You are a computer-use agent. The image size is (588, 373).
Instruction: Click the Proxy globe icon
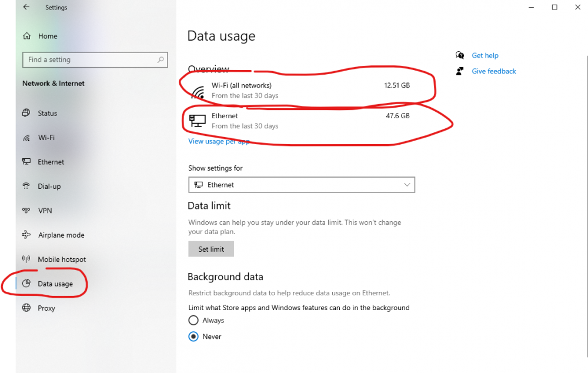tap(26, 308)
